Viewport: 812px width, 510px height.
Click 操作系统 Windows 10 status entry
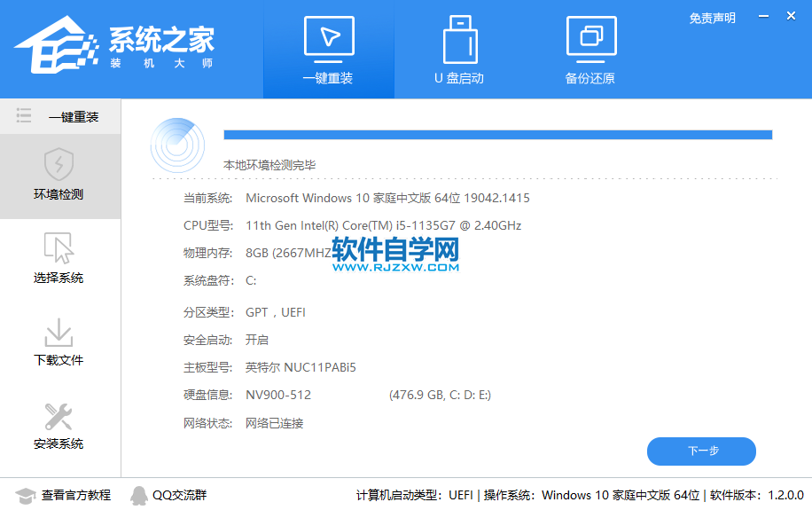click(x=591, y=496)
